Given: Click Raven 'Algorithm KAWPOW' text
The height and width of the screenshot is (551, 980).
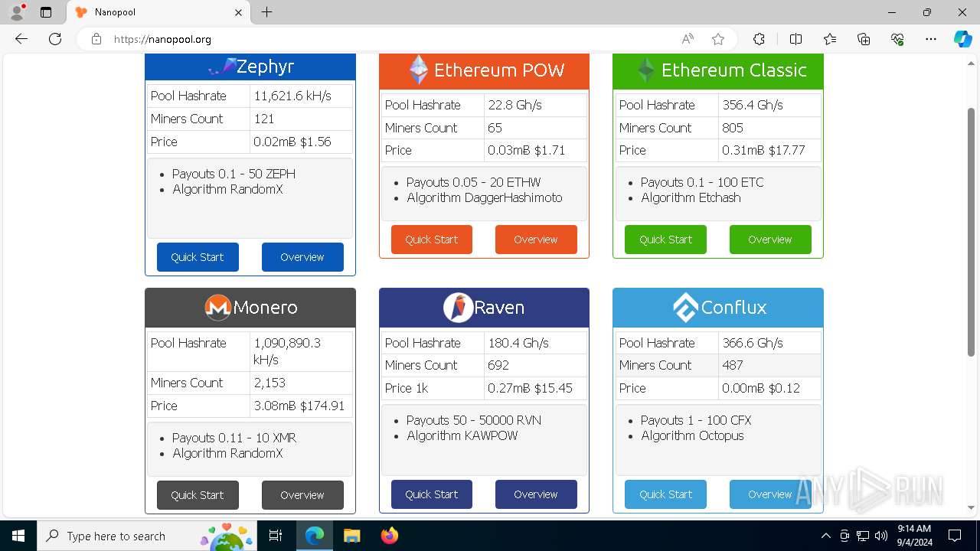Looking at the screenshot, I should (462, 435).
